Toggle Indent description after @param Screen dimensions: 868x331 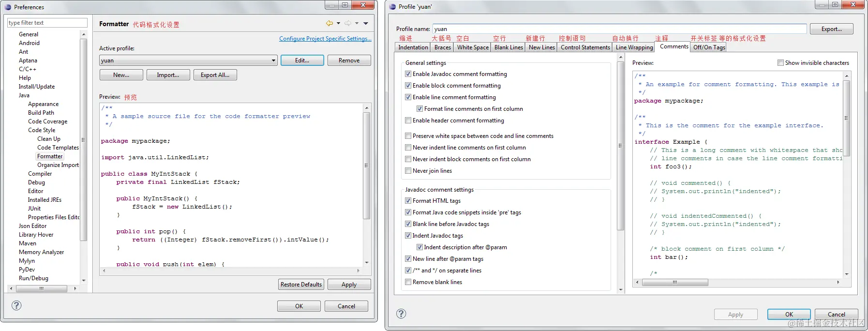click(x=419, y=247)
